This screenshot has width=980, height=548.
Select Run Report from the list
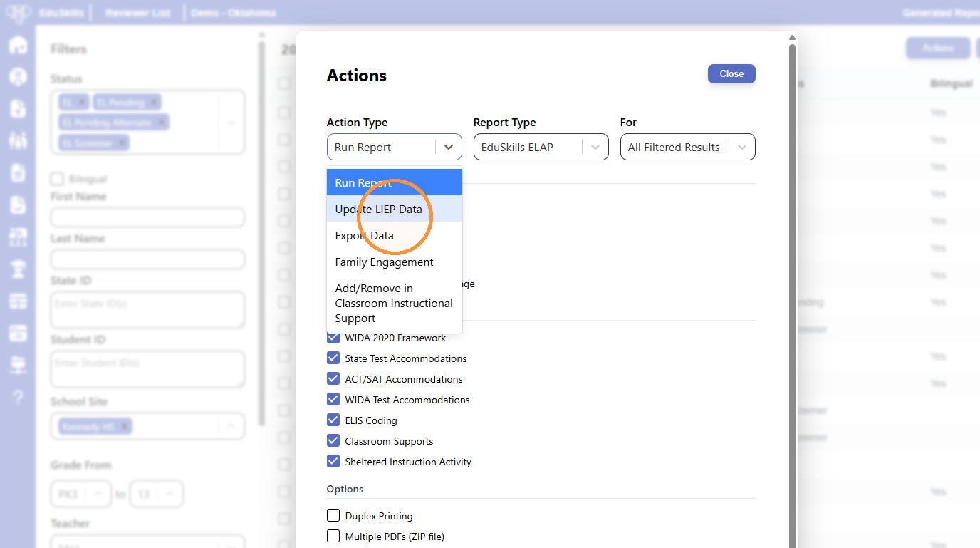click(395, 182)
